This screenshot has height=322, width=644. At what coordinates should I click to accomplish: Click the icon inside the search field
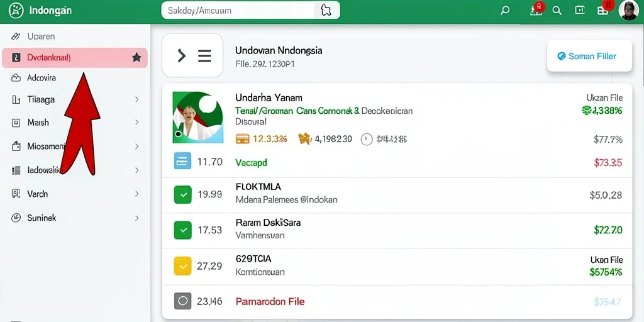[x=326, y=10]
